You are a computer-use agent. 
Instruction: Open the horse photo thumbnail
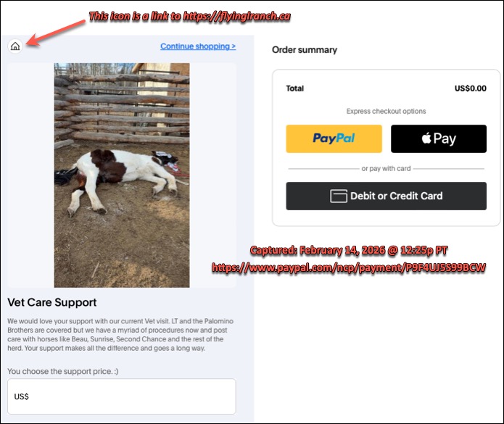point(122,175)
